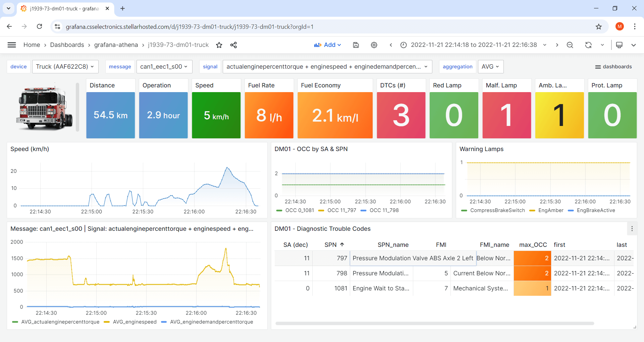Star this dashboard as a favorite
Viewport: 644px width, 342px height.
click(219, 45)
